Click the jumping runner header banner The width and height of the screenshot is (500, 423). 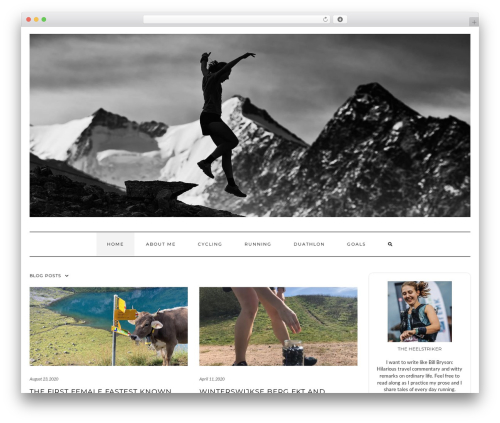(250, 125)
